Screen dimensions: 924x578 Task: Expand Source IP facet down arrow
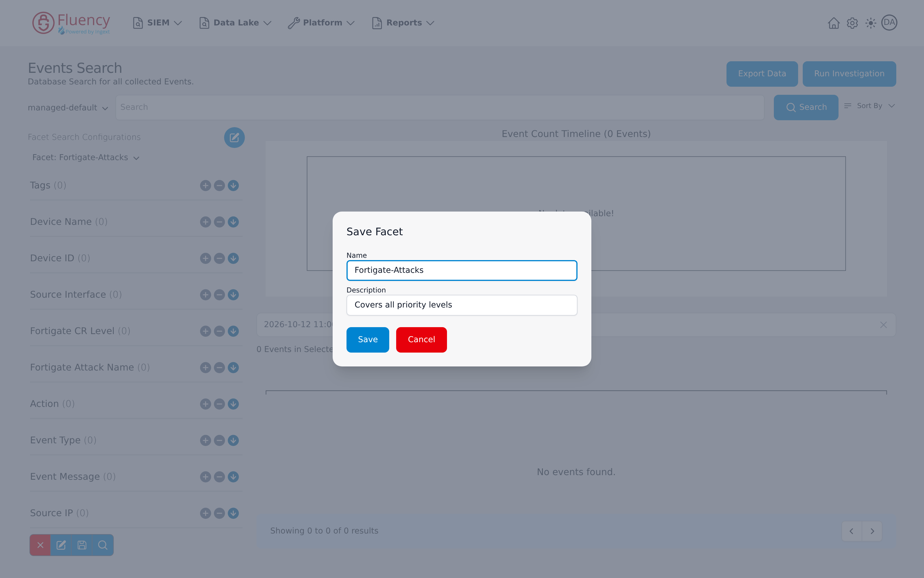click(x=233, y=513)
